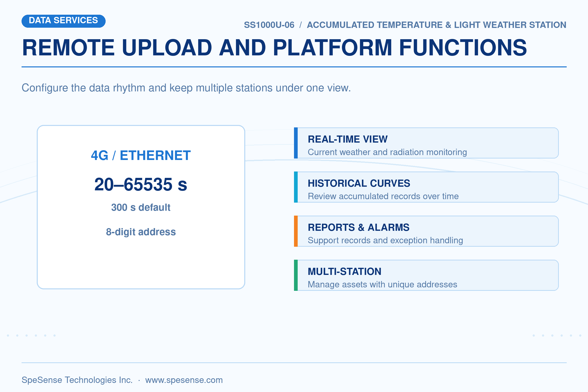The height and width of the screenshot is (392, 588).
Task: Click the 20–65535 s interval value
Action: tap(141, 184)
